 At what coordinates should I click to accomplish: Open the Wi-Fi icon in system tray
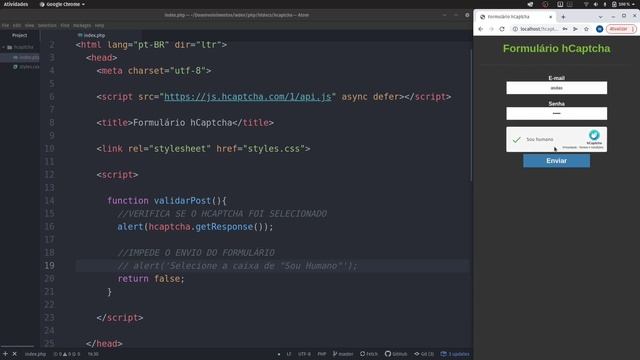(x=586, y=4)
